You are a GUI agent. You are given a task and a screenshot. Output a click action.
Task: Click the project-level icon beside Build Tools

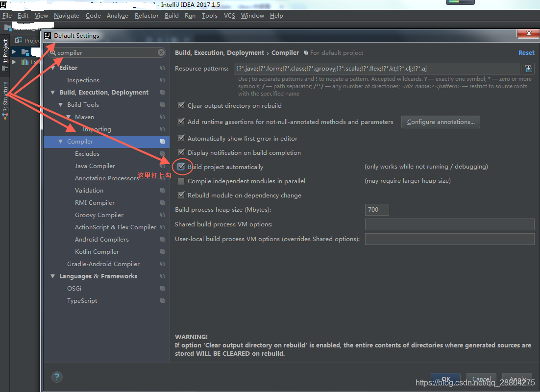tap(162, 105)
